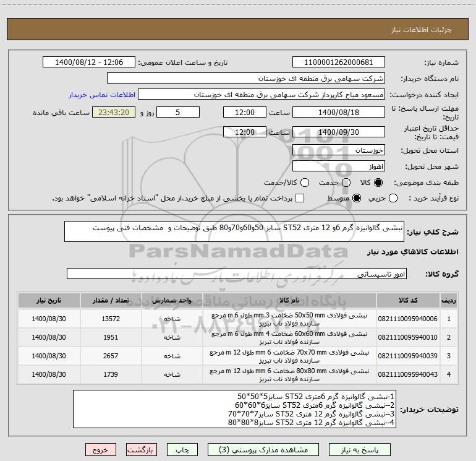
Task: Click the quantity cell 2657
Action: pos(111,356)
